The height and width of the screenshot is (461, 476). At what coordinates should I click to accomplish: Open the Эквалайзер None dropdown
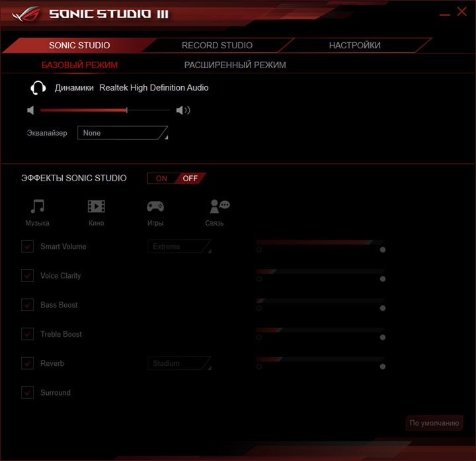[x=123, y=133]
